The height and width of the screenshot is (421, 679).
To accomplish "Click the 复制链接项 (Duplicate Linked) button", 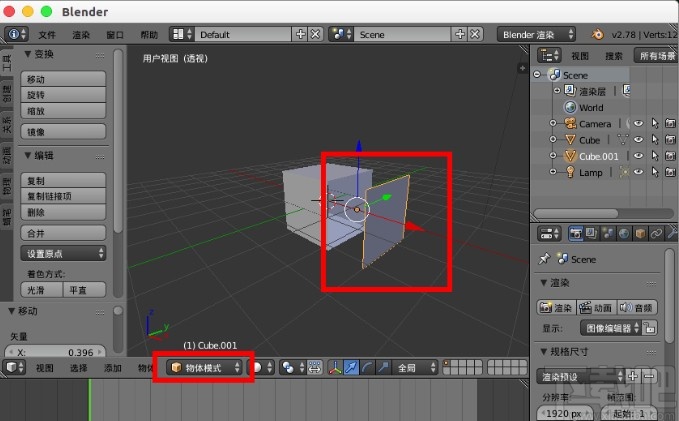I will pyautogui.click(x=63, y=196).
